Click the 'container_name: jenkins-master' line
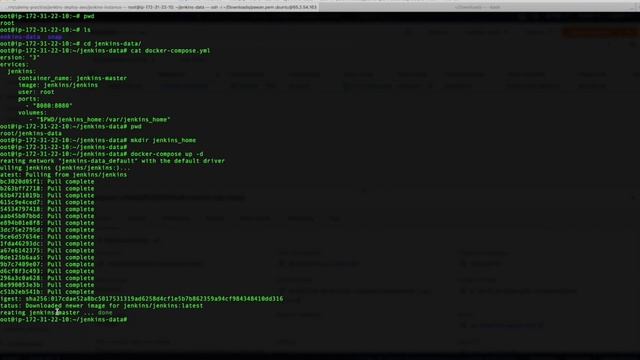Screen dimensions: 640x360 point(72,78)
